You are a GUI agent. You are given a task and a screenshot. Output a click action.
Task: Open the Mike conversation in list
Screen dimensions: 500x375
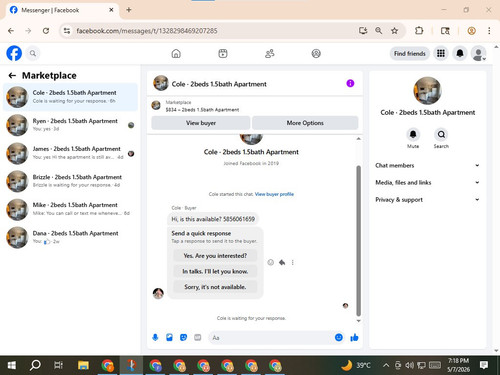[70, 209]
